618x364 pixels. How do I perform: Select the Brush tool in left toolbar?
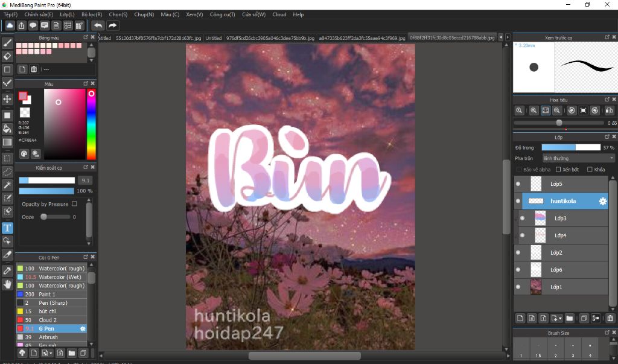click(7, 43)
